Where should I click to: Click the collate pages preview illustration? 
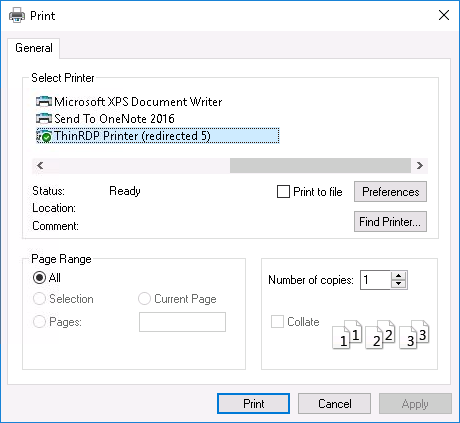(381, 334)
